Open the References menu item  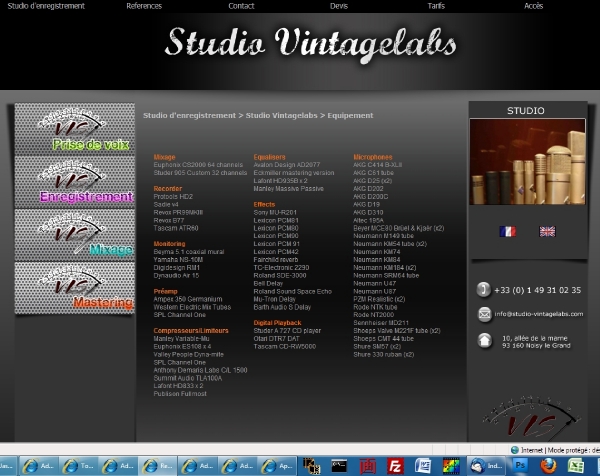point(144,6)
